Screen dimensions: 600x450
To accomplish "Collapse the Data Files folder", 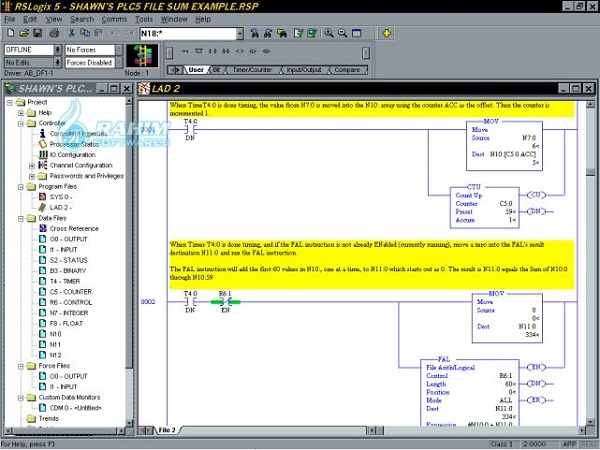I will (20, 218).
